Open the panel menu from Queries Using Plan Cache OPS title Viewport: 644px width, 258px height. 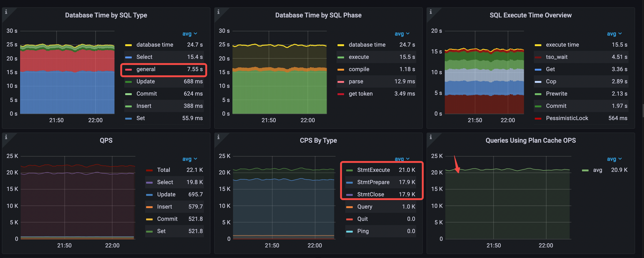531,140
